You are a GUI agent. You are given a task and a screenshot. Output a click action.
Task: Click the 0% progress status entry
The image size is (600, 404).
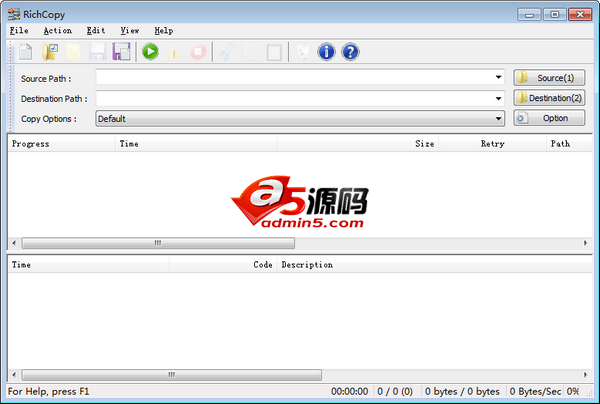pos(573,391)
